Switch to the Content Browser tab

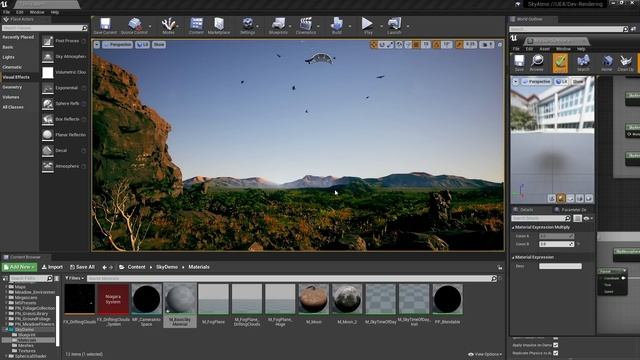tap(25, 257)
